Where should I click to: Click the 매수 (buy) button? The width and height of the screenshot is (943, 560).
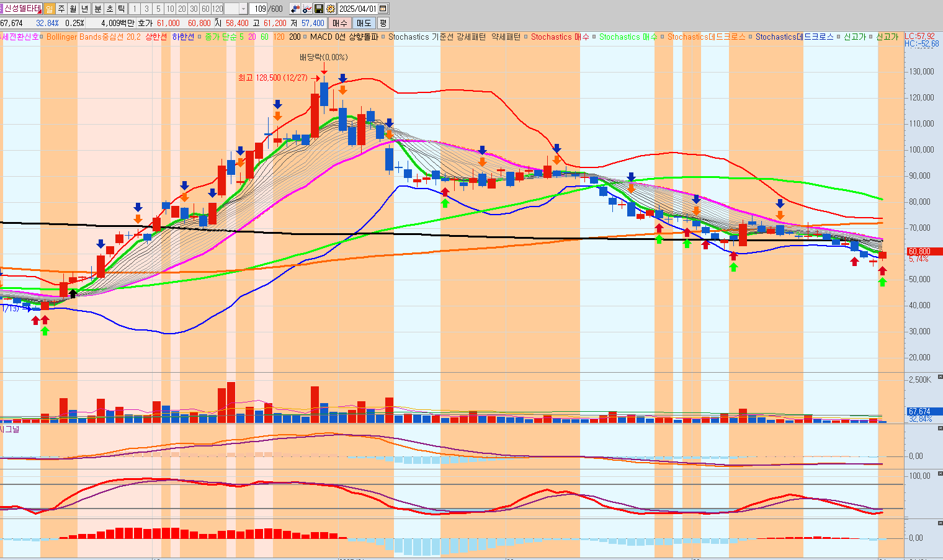tap(340, 23)
